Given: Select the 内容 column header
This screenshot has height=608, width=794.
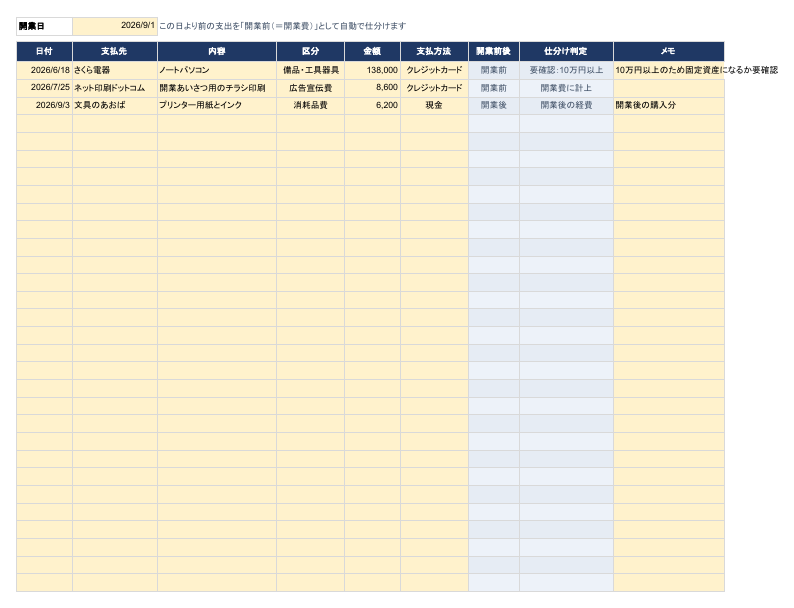Looking at the screenshot, I should 217,52.
